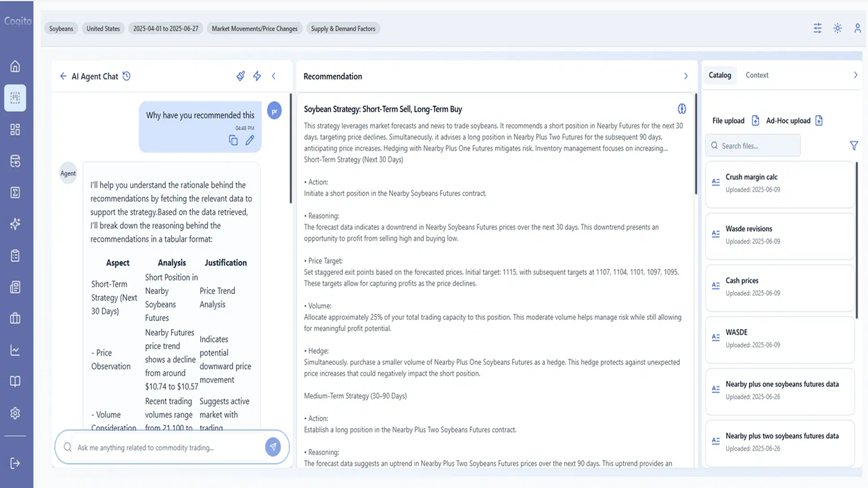Toggle light theme sun icon

[837, 28]
